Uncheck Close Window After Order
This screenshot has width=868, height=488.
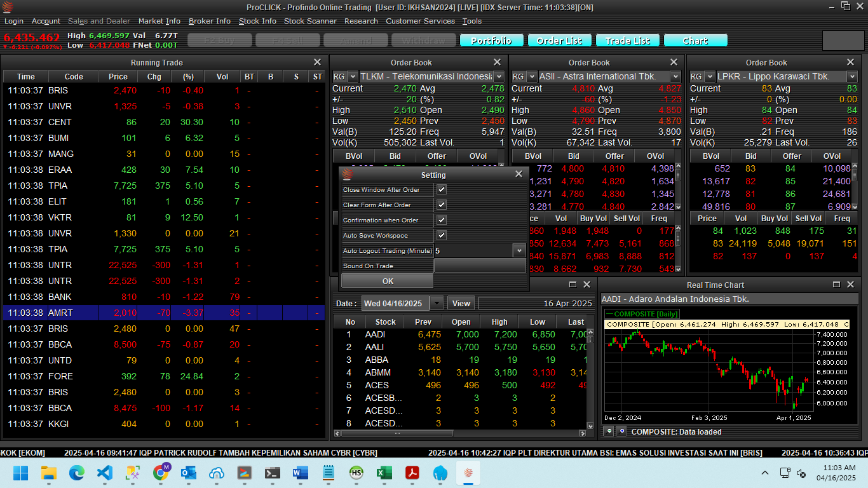(442, 189)
